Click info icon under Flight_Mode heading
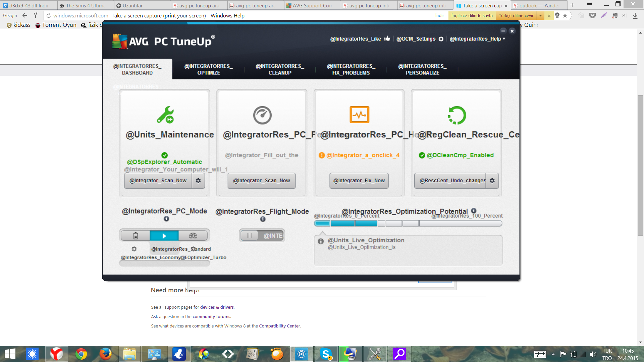 pos(263,219)
